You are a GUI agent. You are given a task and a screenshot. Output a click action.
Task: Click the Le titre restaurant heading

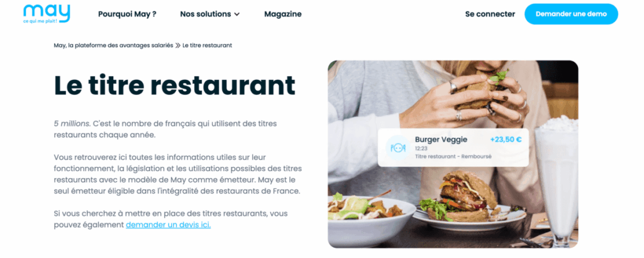[x=175, y=85]
